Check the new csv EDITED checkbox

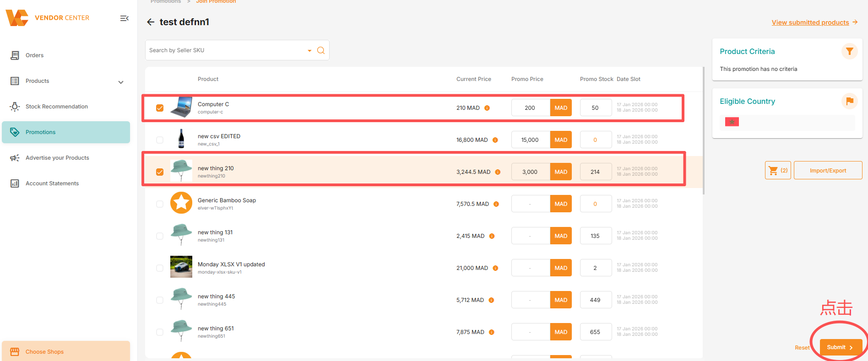[x=160, y=140]
